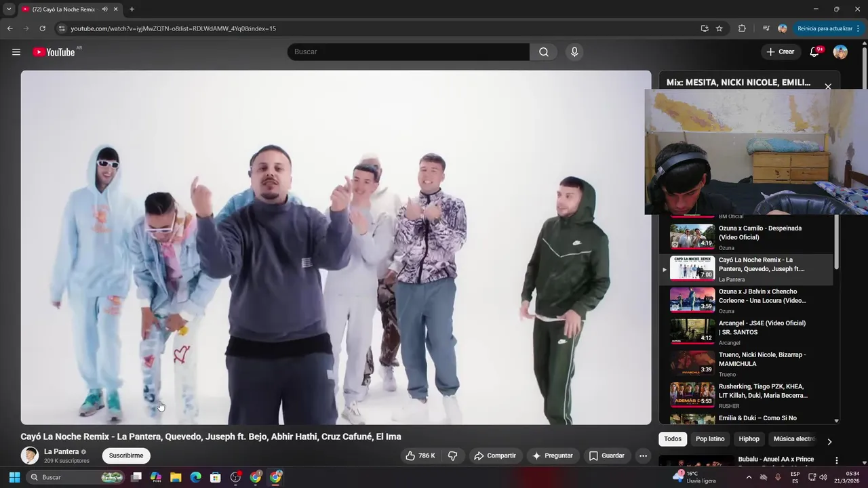868x488 pixels.
Task: Open Task View on the taskbar
Action: pos(136,477)
